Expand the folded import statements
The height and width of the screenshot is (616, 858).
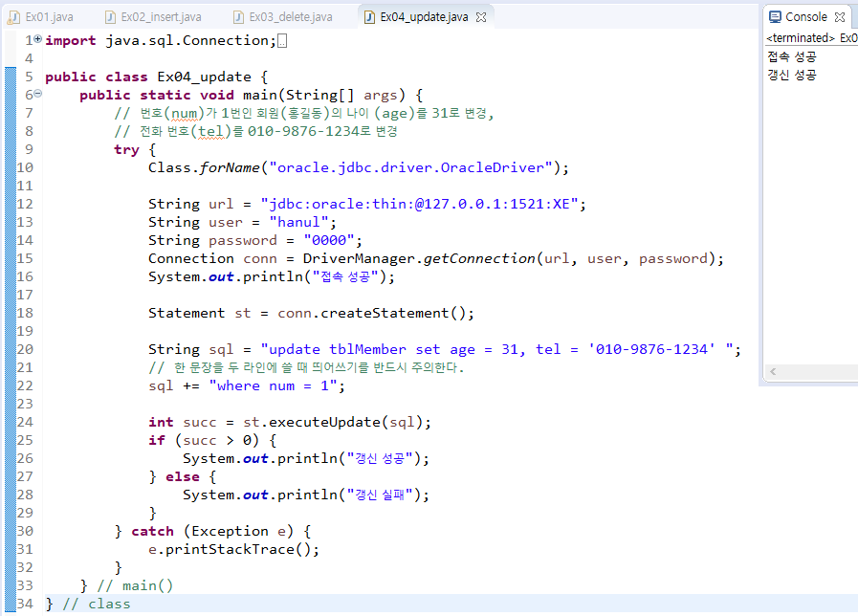tap(37, 39)
